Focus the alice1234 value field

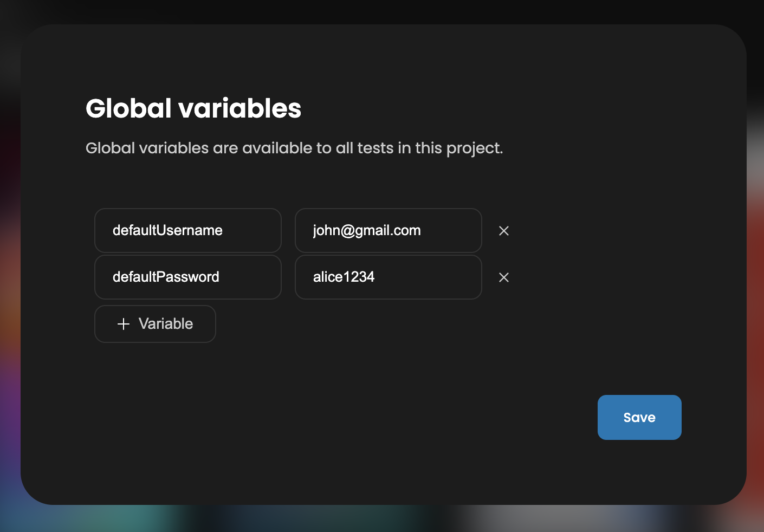coord(389,277)
